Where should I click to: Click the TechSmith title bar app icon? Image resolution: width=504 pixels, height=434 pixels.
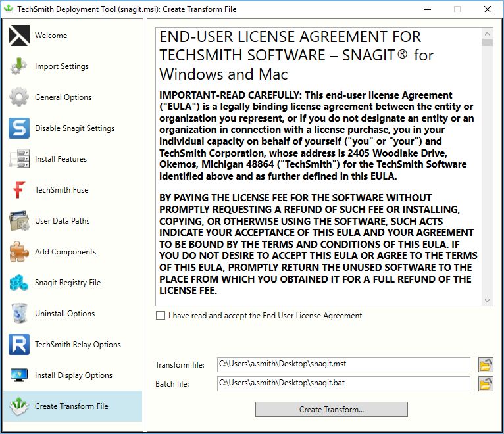click(x=9, y=9)
